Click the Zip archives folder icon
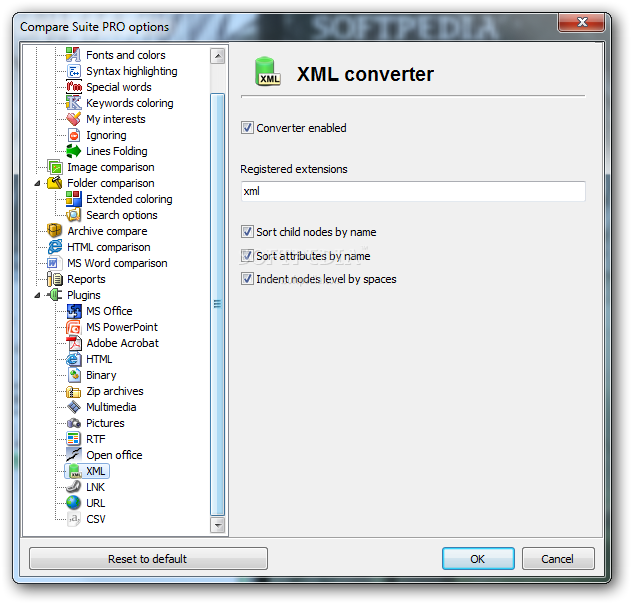 (x=73, y=391)
